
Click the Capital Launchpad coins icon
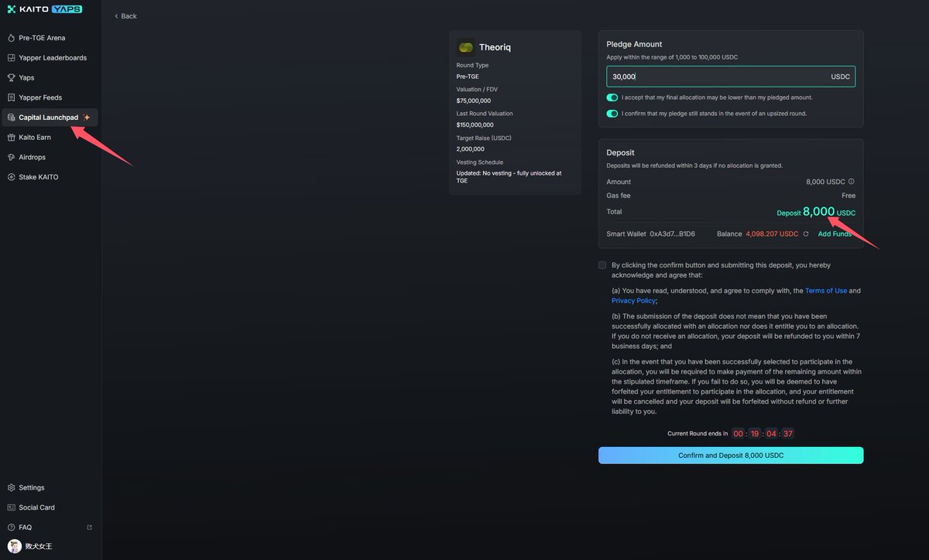11,118
